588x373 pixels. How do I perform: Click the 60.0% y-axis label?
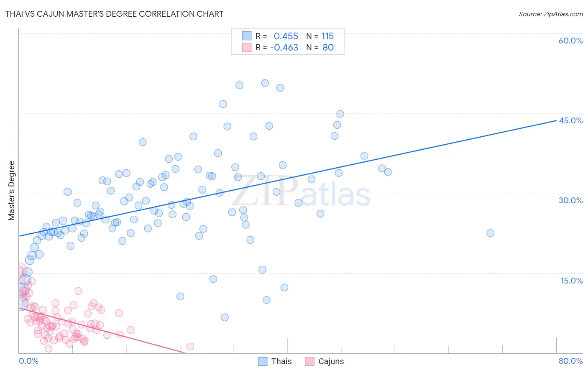570,41
